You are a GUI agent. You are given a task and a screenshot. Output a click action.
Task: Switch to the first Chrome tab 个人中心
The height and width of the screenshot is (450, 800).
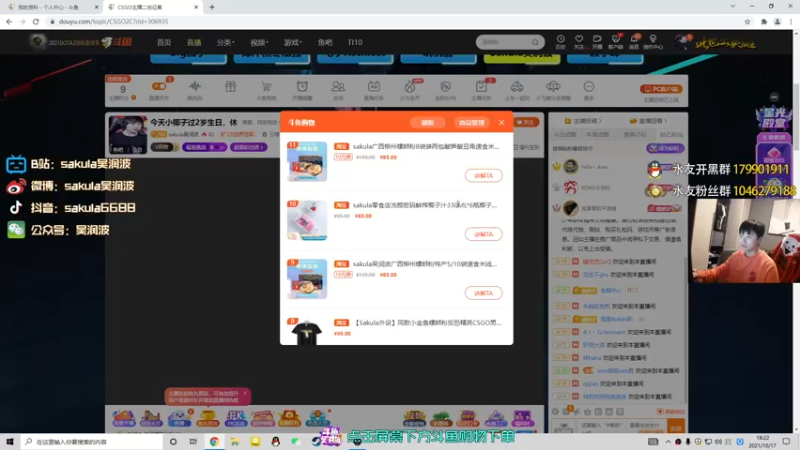[52, 7]
